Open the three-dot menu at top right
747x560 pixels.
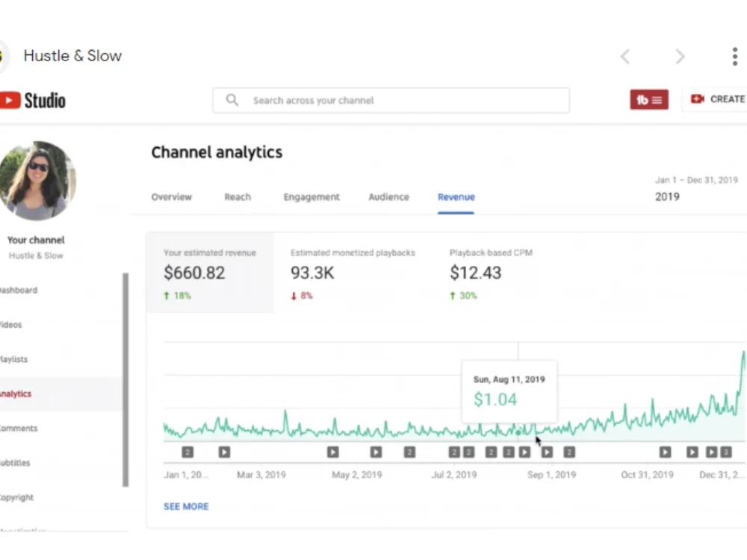point(734,56)
